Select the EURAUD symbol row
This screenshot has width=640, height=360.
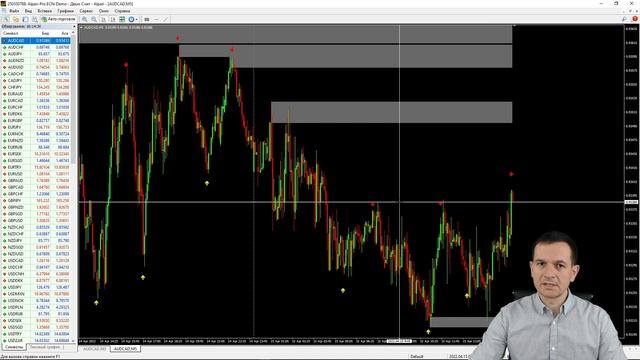(36, 94)
